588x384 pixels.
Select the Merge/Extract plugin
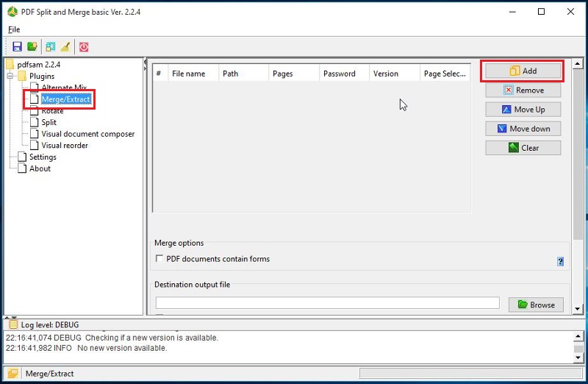point(66,99)
